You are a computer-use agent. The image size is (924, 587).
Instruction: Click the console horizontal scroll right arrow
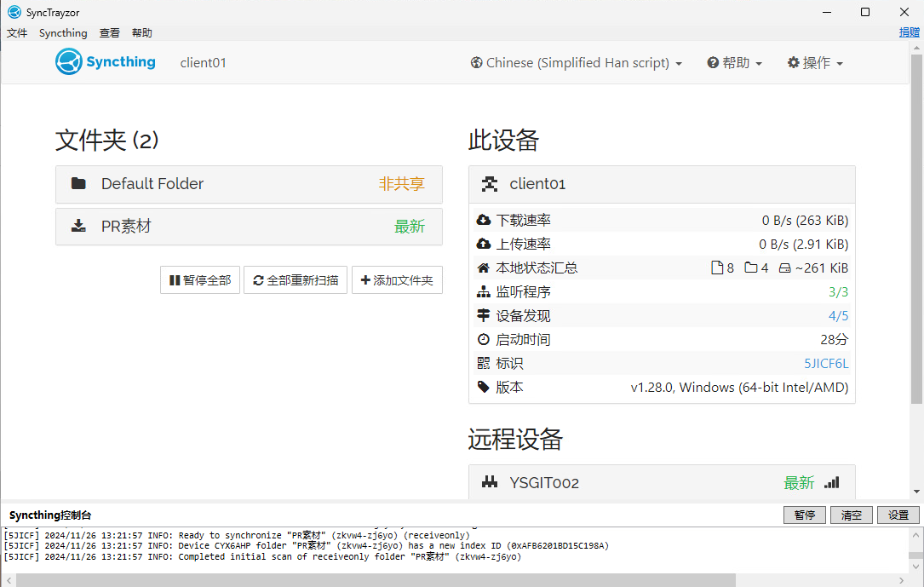point(901,580)
